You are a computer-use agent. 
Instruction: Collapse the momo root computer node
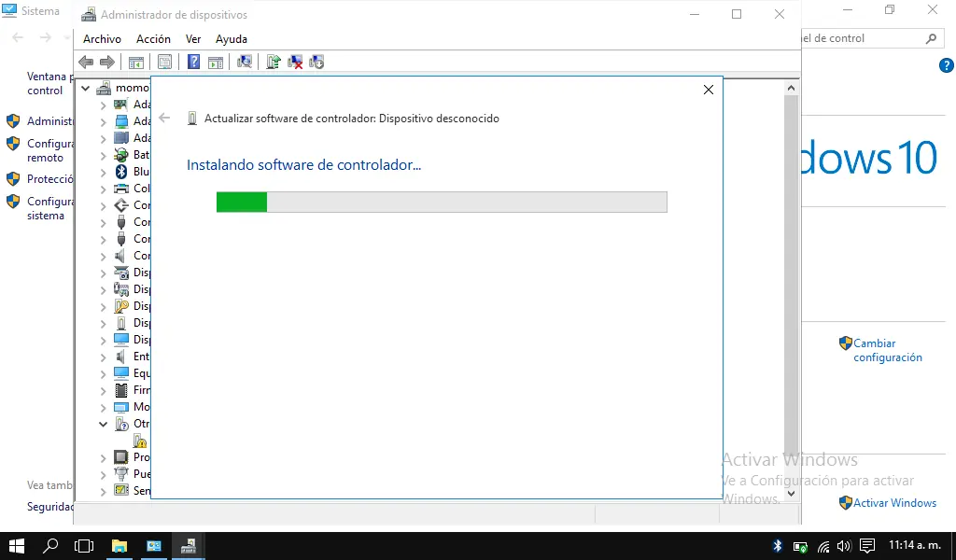[x=86, y=89]
